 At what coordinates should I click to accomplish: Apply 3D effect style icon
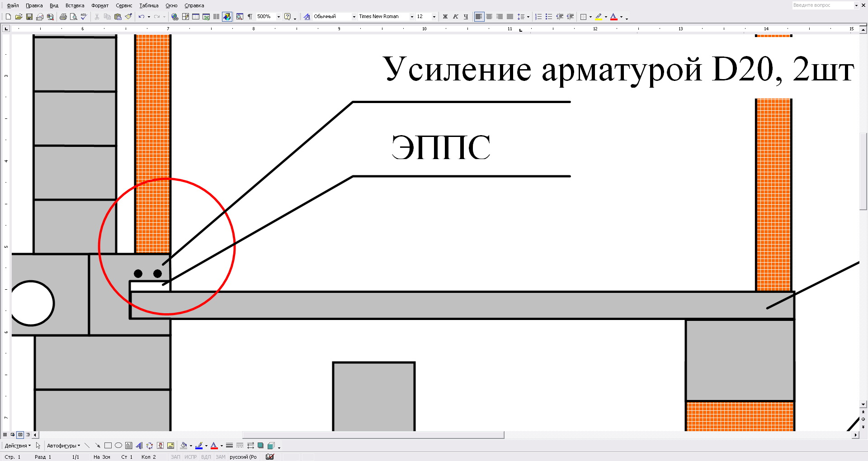click(271, 446)
